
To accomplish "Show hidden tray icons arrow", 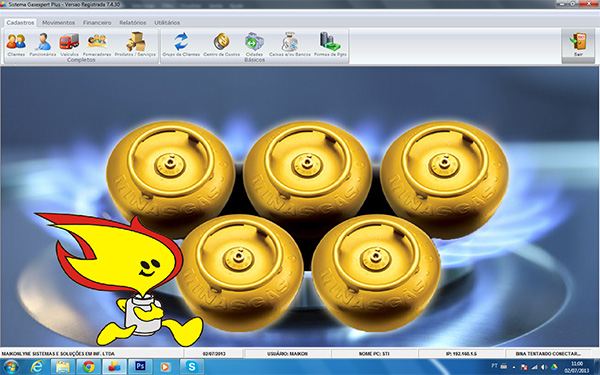I will [x=514, y=367].
